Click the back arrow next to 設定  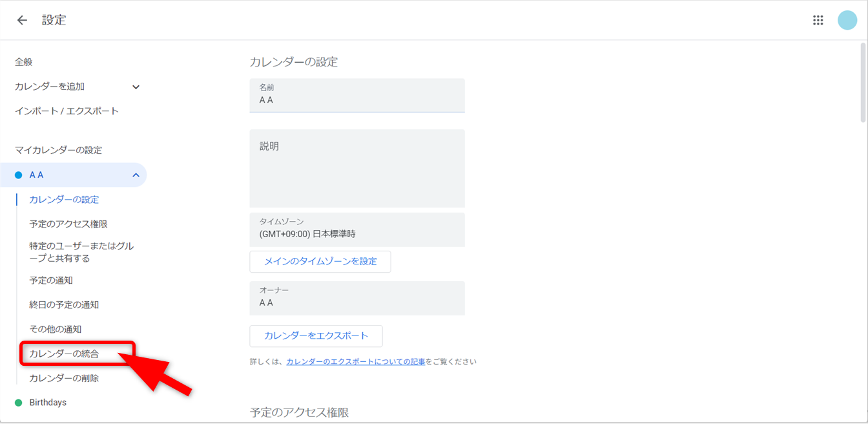[x=22, y=20]
